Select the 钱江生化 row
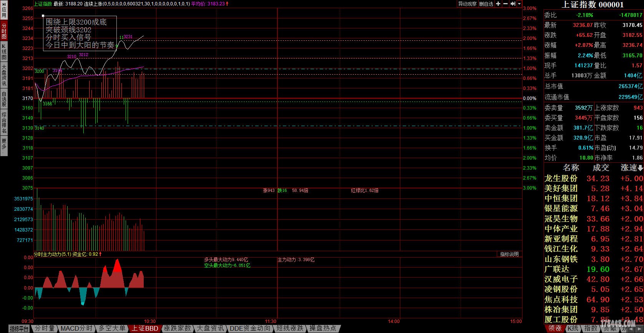Viewport: 644px width, 333px height. pyautogui.click(x=594, y=249)
